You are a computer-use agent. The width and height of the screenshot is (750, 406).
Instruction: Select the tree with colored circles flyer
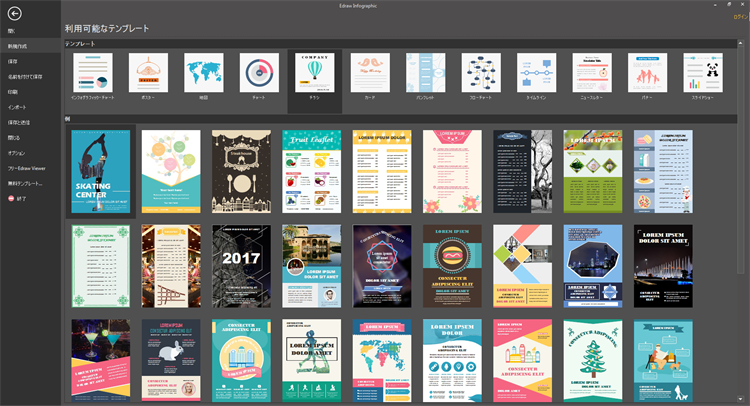coord(171,172)
